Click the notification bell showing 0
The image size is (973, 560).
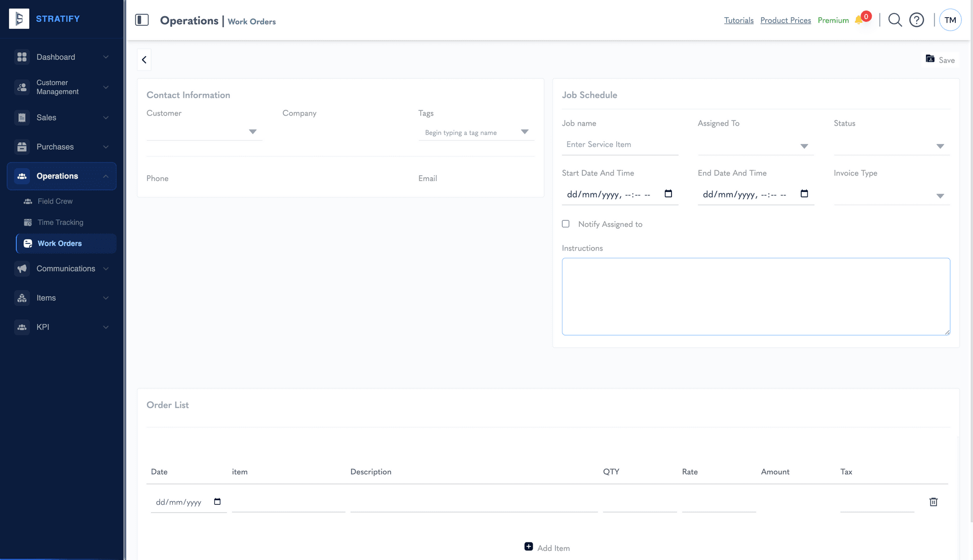point(859,20)
